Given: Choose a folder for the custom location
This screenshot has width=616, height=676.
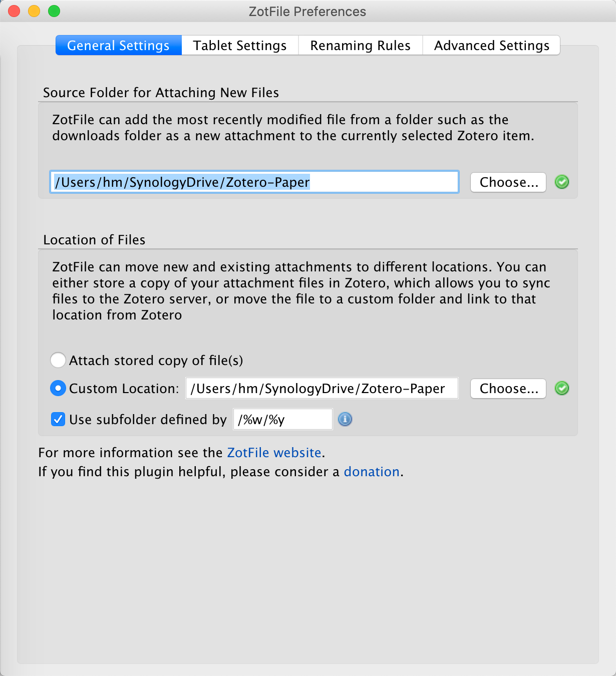Looking at the screenshot, I should click(x=508, y=388).
